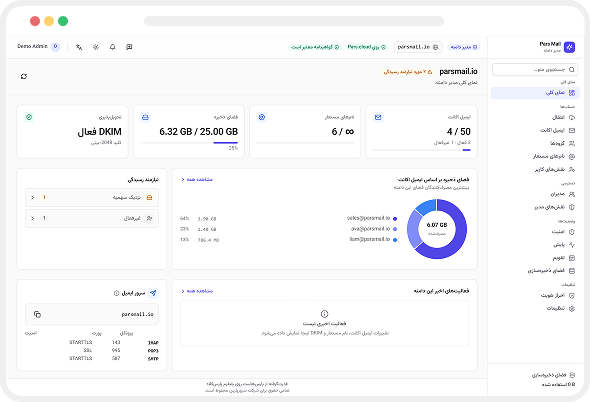Click the IMAP protocol row
The height and width of the screenshot is (402, 590).
coord(92,343)
